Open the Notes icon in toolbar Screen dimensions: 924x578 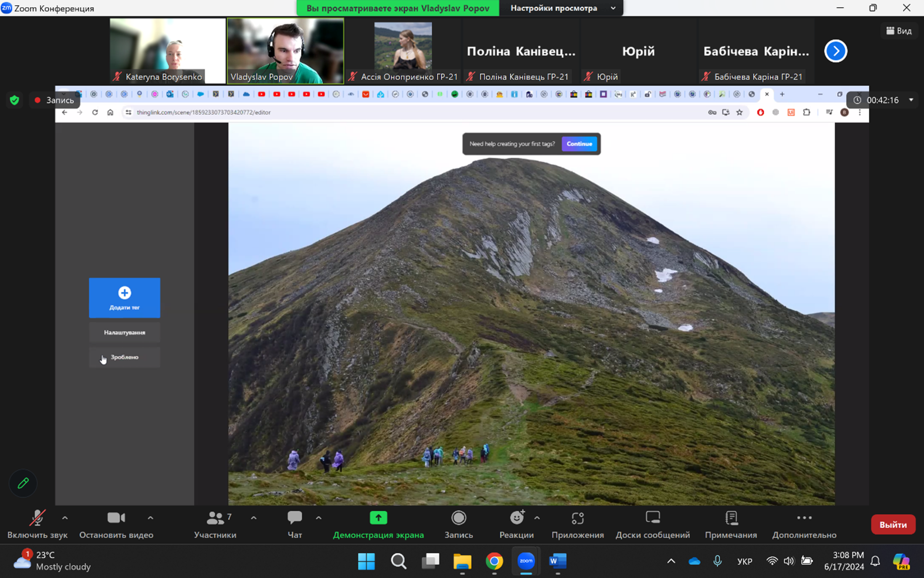[x=731, y=518]
